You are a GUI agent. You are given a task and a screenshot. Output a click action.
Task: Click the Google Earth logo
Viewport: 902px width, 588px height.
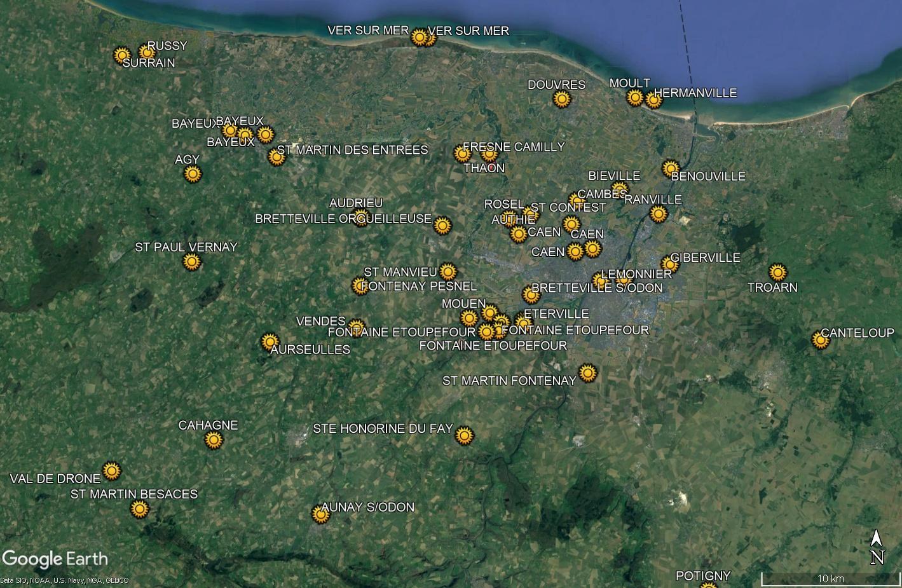(x=55, y=559)
